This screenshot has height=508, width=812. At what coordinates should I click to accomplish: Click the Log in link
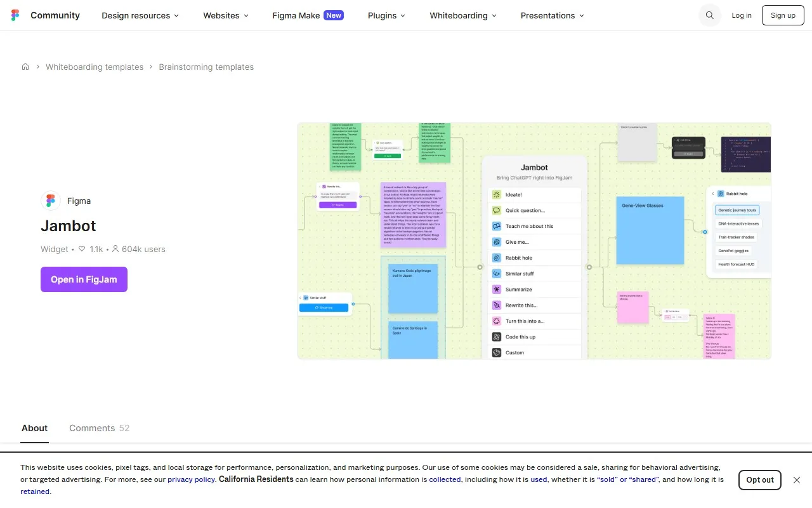point(741,15)
